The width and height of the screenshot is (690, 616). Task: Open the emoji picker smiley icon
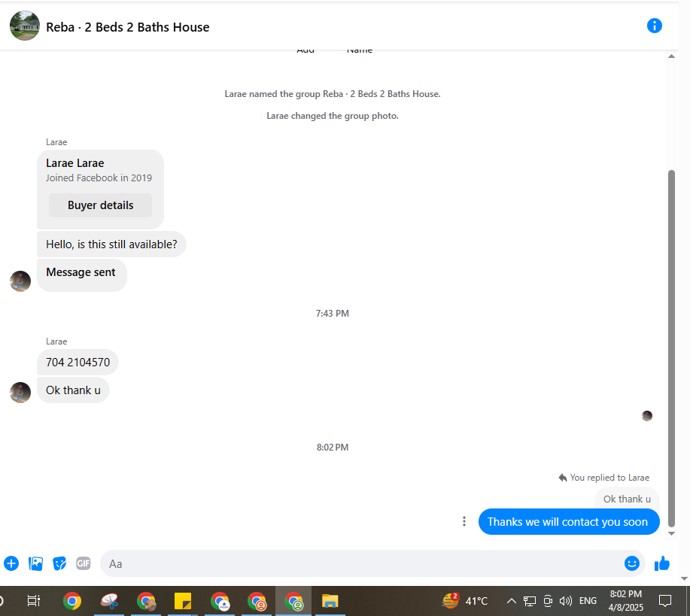click(631, 563)
